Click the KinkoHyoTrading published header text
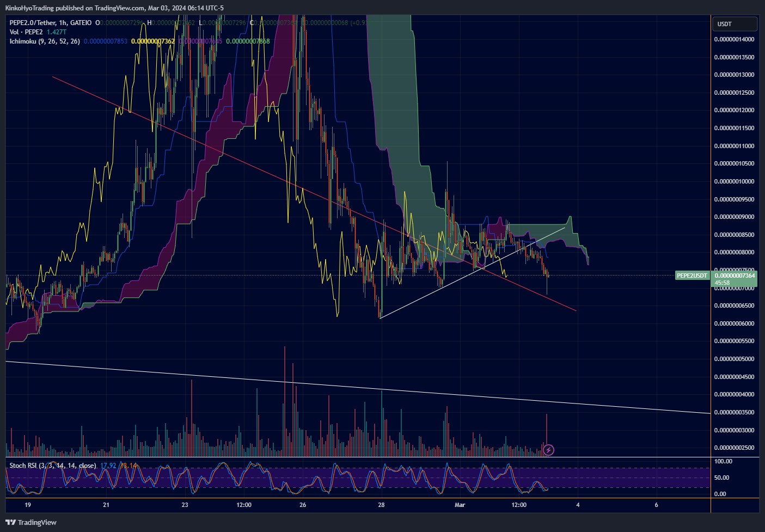Image resolution: width=765 pixels, height=532 pixels. pos(114,8)
